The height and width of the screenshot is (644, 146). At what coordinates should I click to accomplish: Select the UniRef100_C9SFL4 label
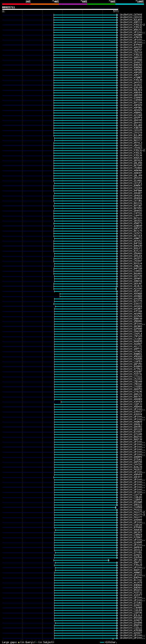point(131,334)
